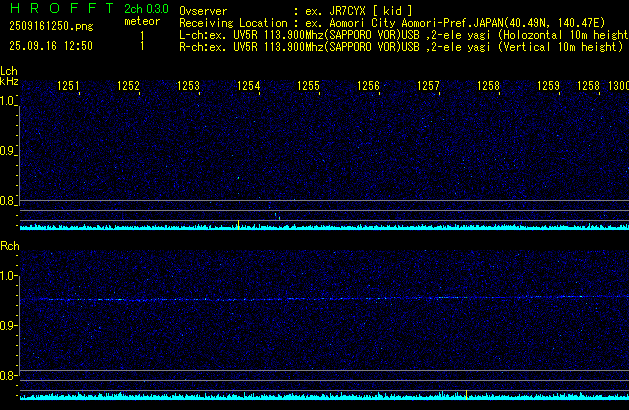
Task: Select the 1256 time tick label
Action: (368, 86)
